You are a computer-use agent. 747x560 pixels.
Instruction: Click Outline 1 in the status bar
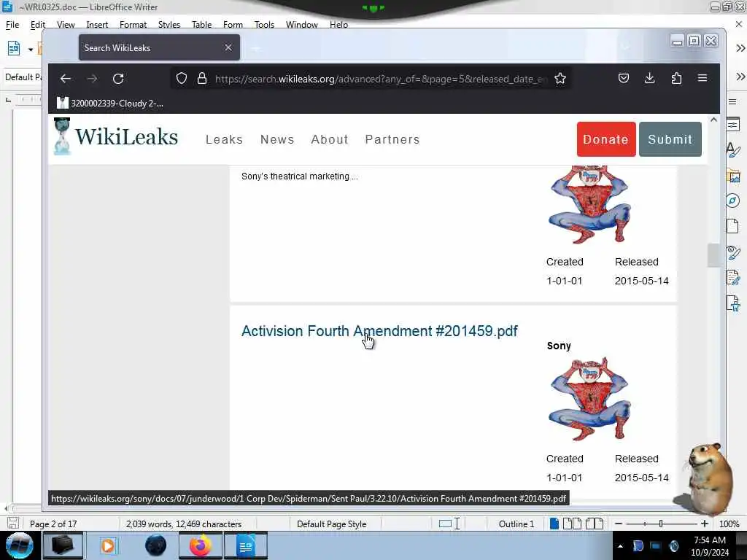click(516, 524)
